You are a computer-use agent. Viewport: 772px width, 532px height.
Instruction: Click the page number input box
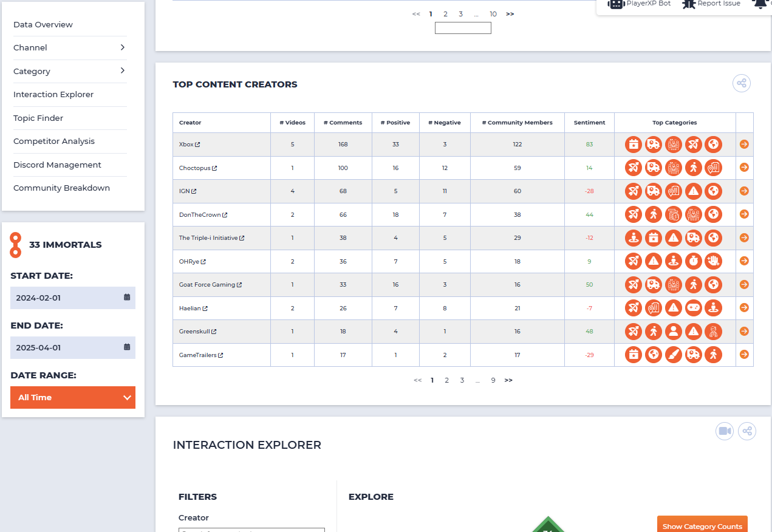[x=463, y=28]
